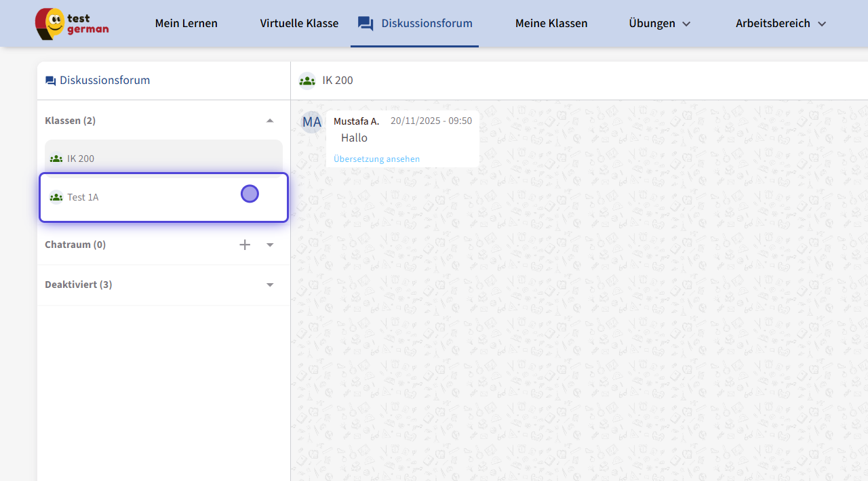868x481 pixels.
Task: Click the purple circle indicator on Test 1A
Action: (x=250, y=194)
